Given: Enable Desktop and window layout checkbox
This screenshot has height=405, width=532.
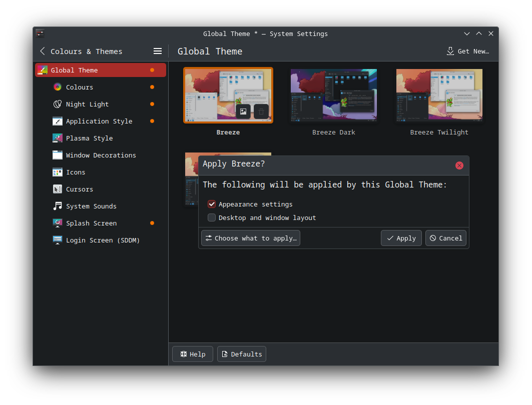Looking at the screenshot, I should pos(212,217).
